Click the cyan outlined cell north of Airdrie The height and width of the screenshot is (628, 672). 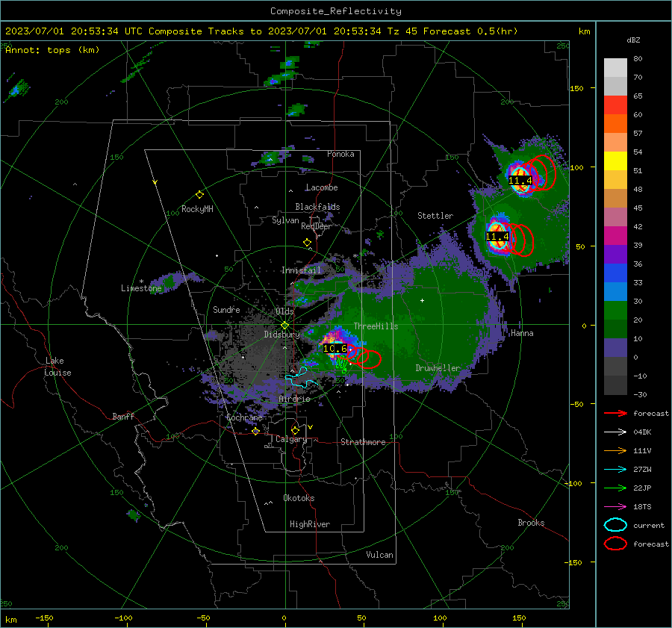[x=302, y=378]
